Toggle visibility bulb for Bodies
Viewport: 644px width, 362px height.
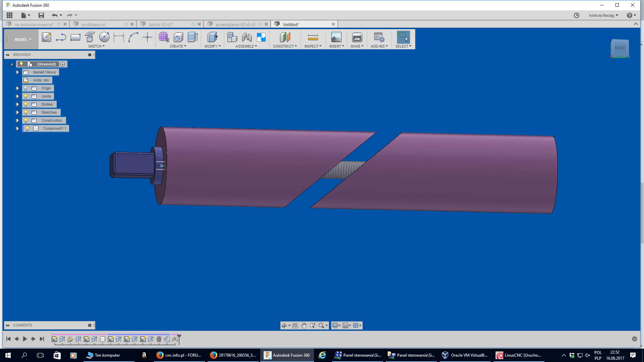pos(25,104)
